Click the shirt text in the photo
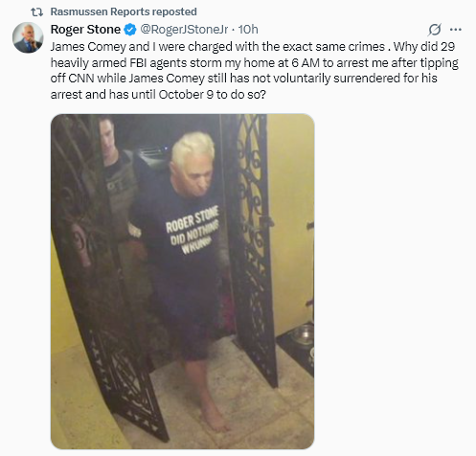Image resolution: width=476 pixels, height=456 pixels. [x=193, y=230]
